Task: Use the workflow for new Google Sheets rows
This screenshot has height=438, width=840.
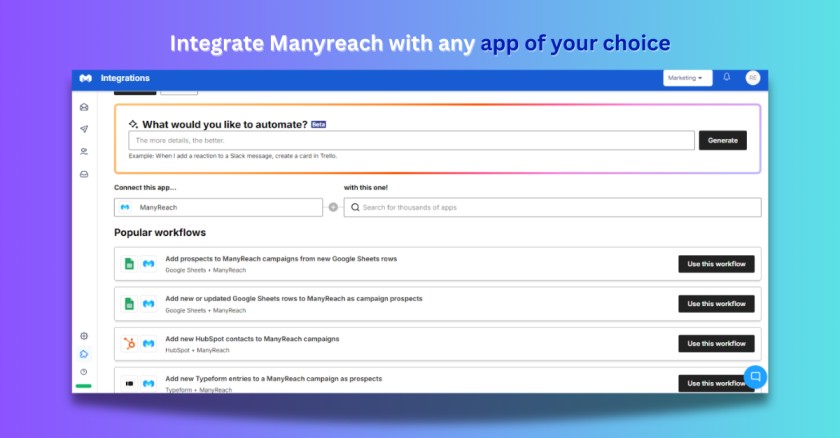Action: point(716,264)
